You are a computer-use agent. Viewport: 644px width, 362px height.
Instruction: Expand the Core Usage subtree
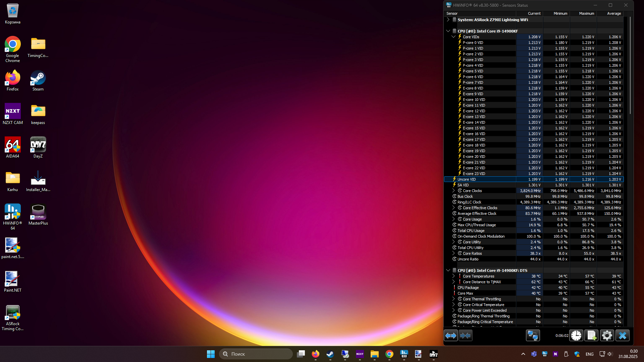453,219
